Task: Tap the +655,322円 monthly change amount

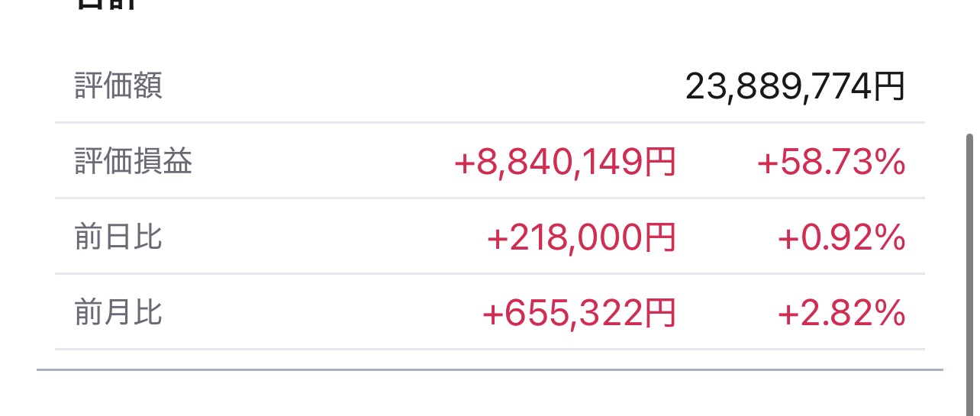Action: coord(579,314)
